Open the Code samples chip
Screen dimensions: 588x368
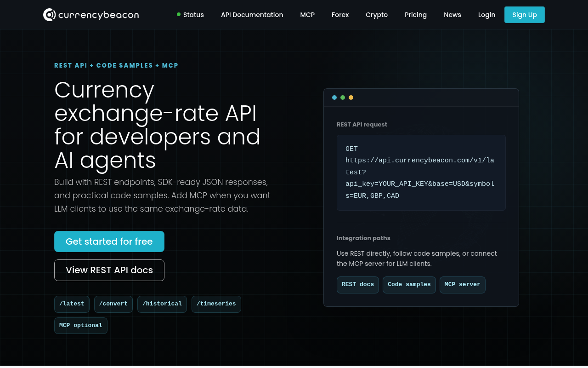409,285
